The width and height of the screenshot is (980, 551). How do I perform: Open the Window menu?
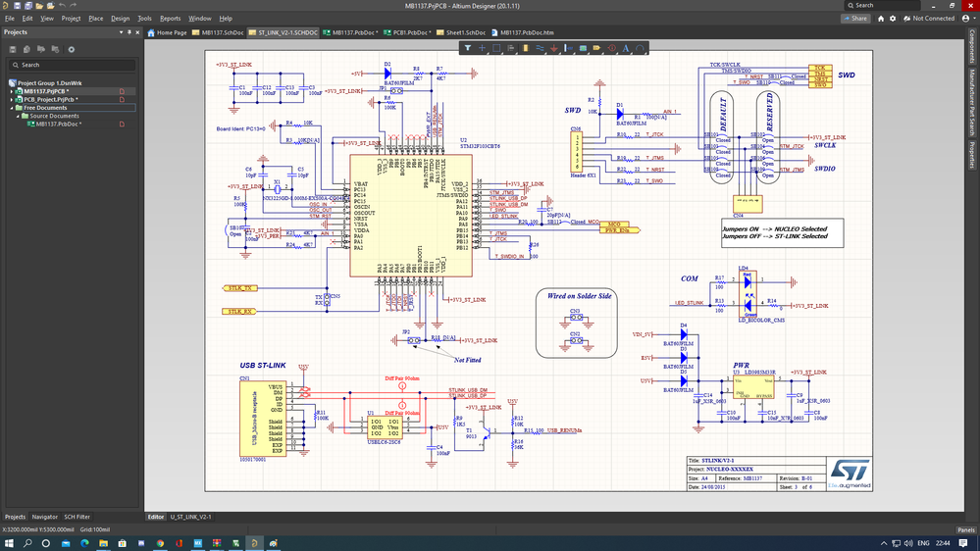(200, 19)
